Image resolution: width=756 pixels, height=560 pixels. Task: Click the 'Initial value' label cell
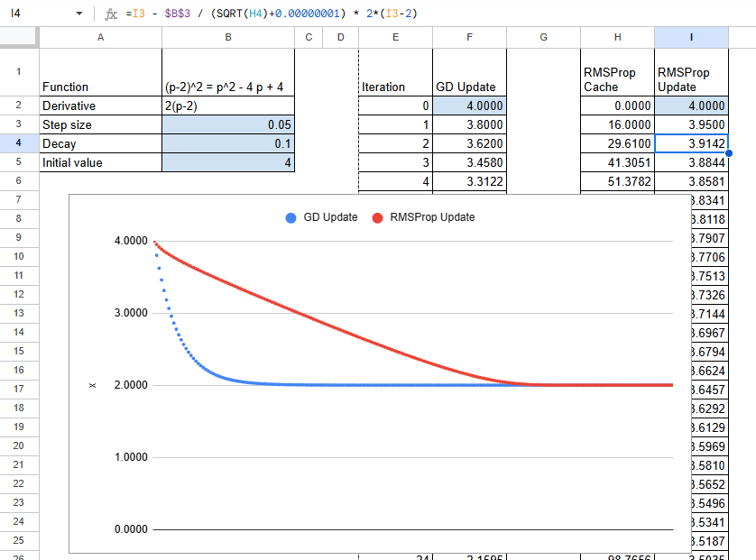(x=101, y=162)
